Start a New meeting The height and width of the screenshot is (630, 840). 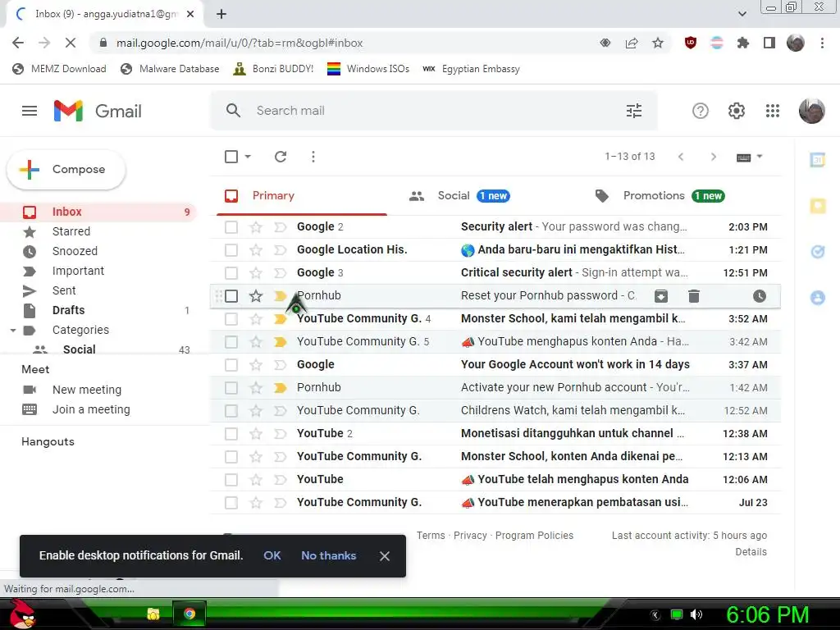(x=87, y=390)
